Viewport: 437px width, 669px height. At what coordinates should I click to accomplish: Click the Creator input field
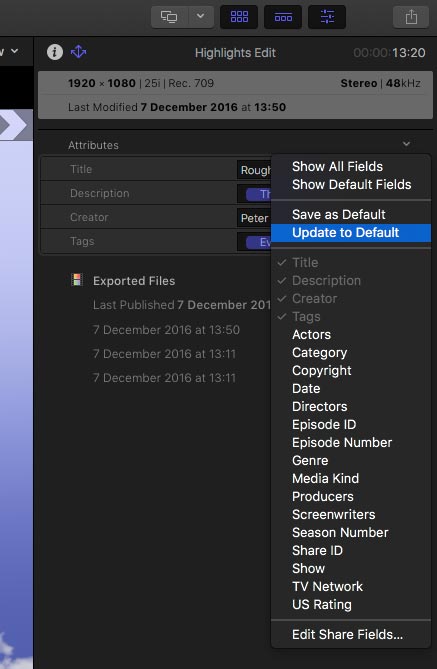(254, 218)
